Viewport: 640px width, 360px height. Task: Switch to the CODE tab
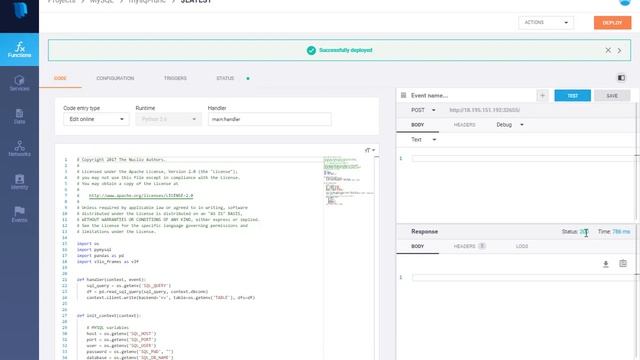tap(60, 78)
